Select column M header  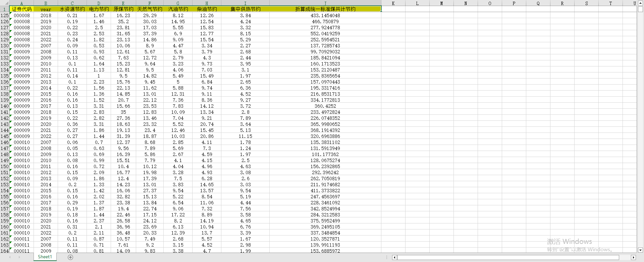441,3
